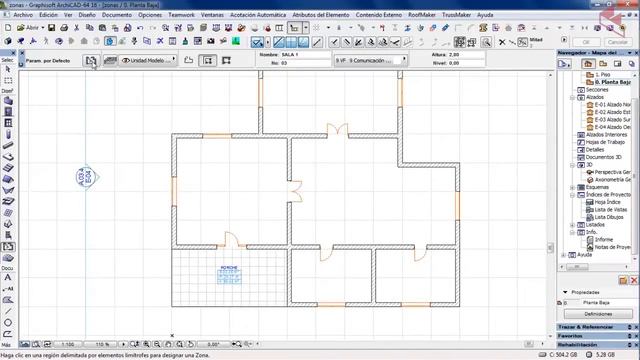Open the Archivo menu

(23, 15)
